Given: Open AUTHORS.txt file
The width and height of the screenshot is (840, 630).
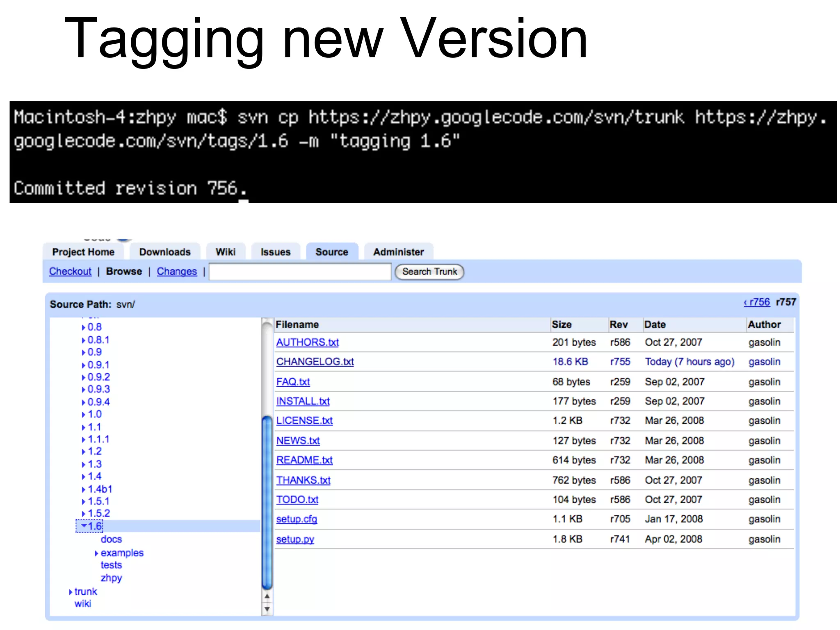Looking at the screenshot, I should point(308,342).
